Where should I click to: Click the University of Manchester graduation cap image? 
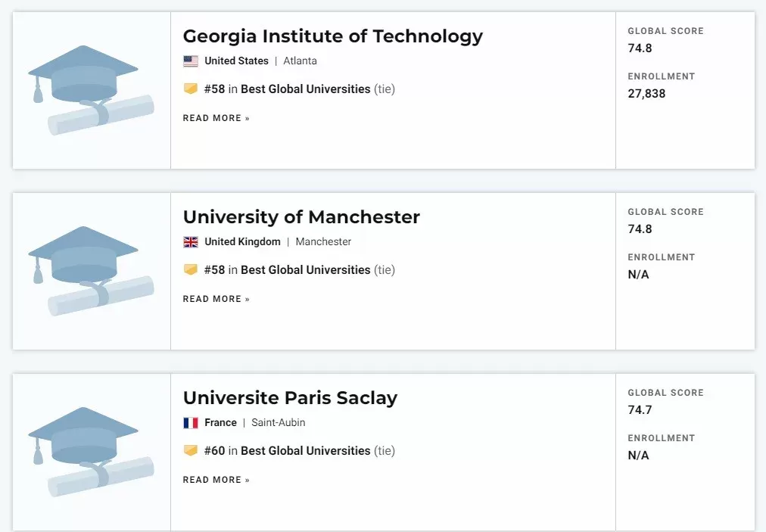(91, 271)
